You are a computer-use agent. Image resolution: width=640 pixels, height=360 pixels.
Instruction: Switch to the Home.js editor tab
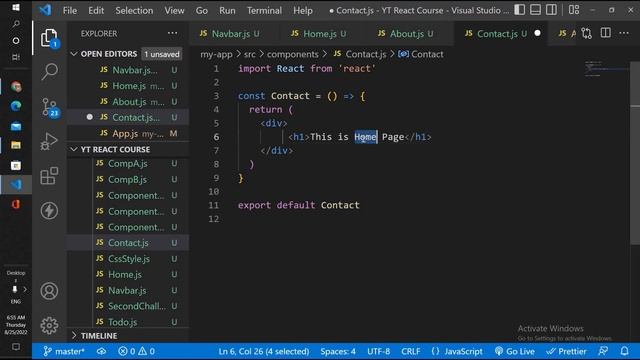[x=320, y=33]
